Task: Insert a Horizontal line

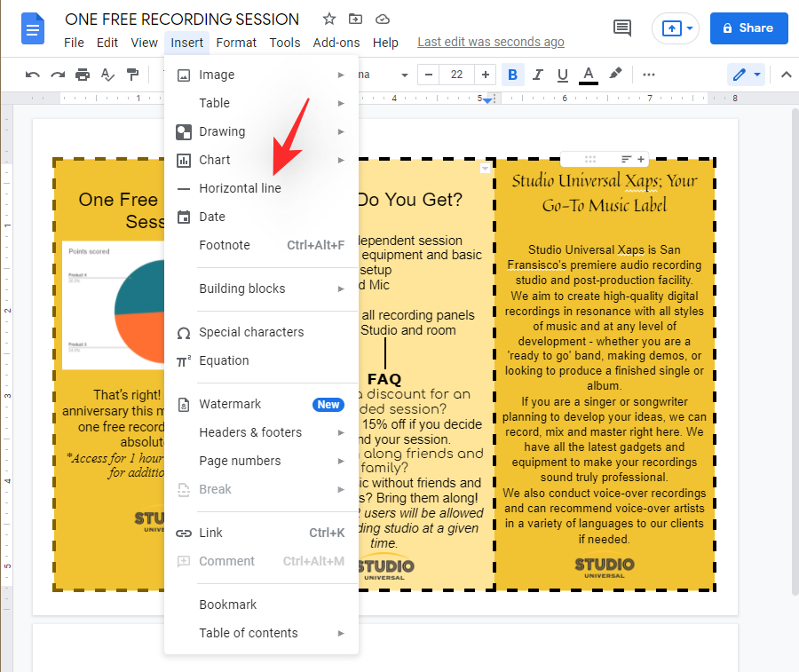Action: pyautogui.click(x=261, y=188)
